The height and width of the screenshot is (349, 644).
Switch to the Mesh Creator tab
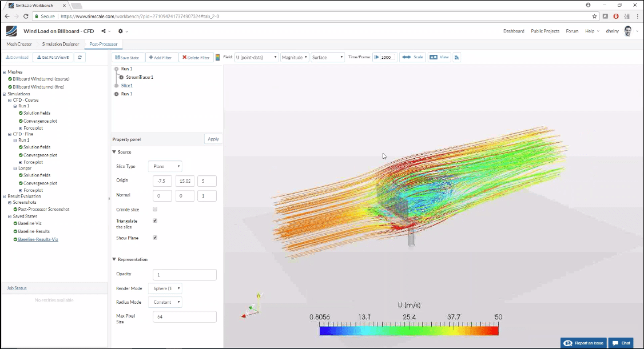coord(19,44)
